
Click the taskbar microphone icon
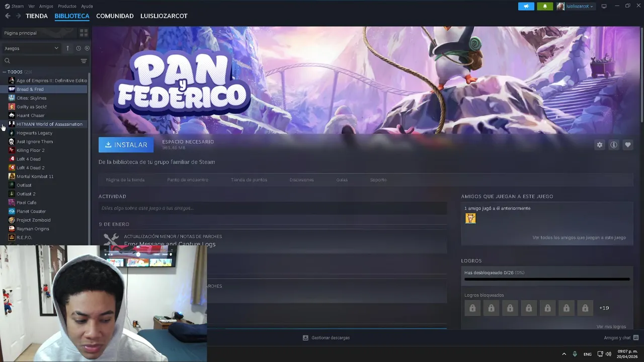575,354
